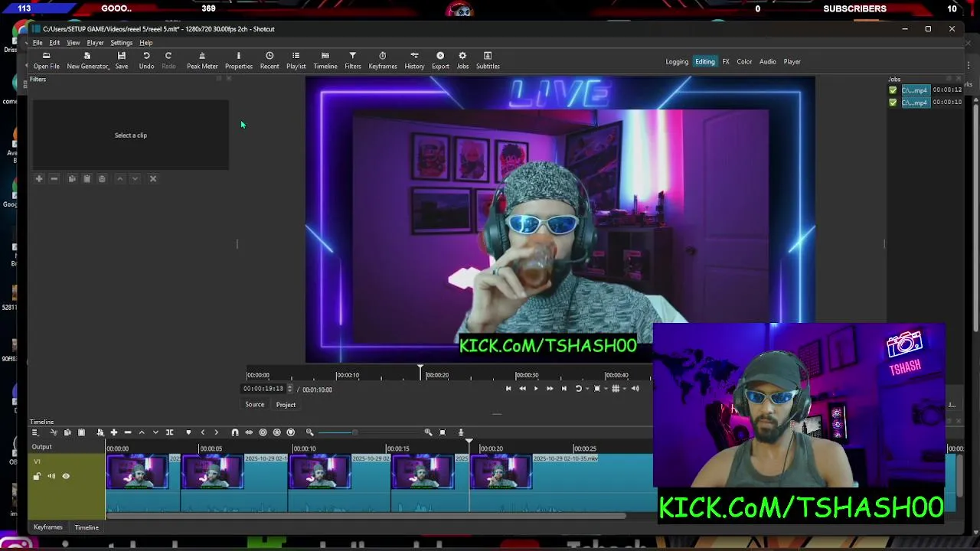
Task: Switch to the Project tab
Action: click(x=286, y=405)
